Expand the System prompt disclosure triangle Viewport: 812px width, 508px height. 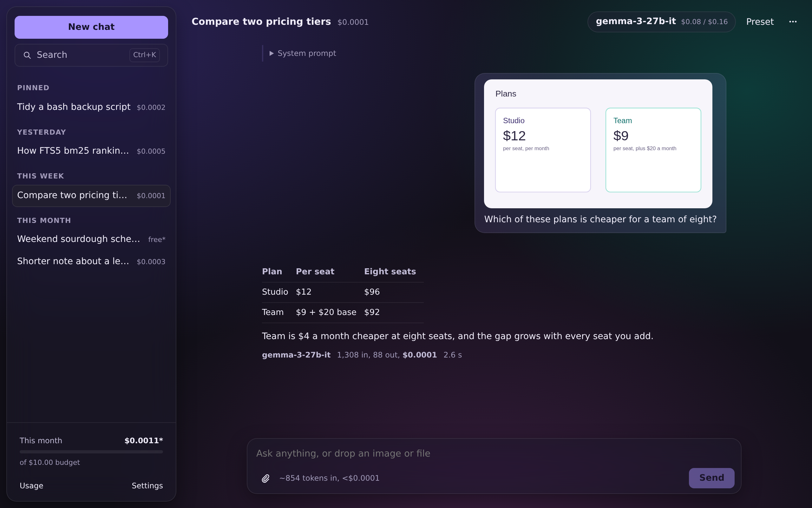[272, 53]
